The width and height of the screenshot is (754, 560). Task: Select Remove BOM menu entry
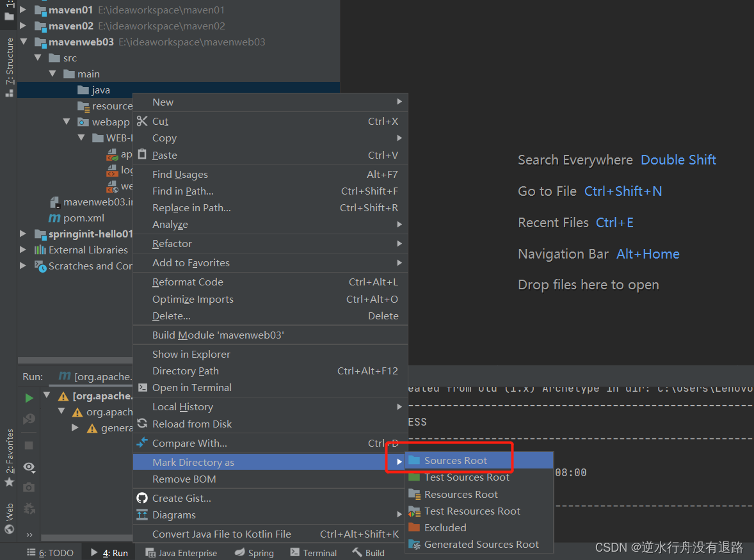click(x=270, y=479)
